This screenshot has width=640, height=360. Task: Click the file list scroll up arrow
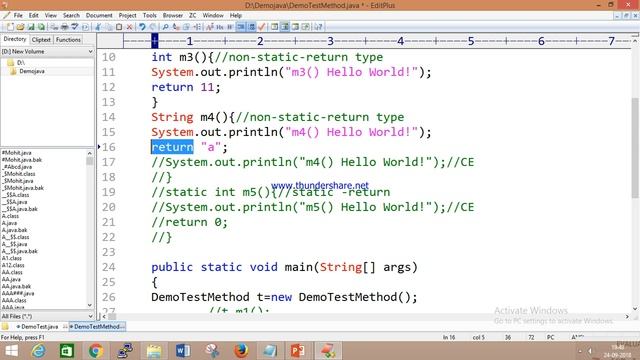[x=90, y=153]
